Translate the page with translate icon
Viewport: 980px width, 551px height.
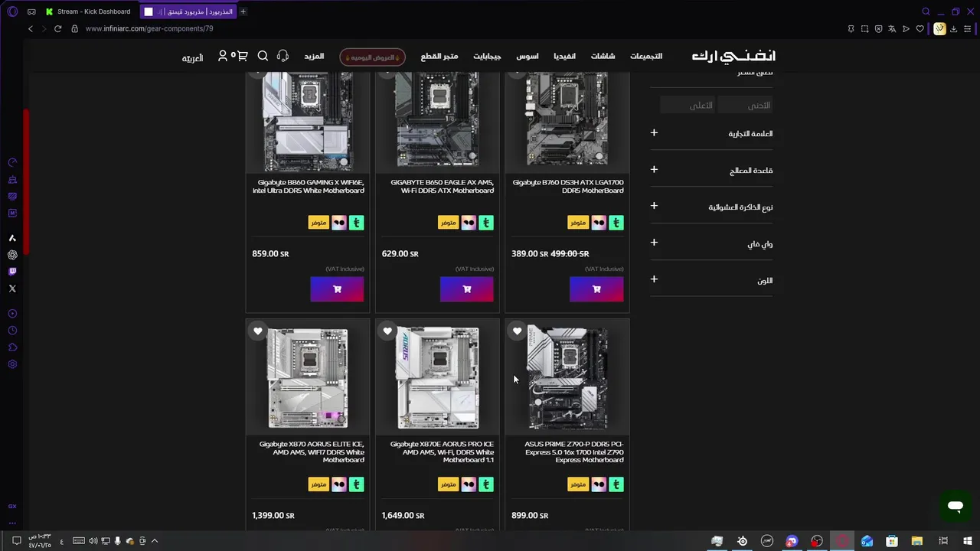click(x=892, y=28)
